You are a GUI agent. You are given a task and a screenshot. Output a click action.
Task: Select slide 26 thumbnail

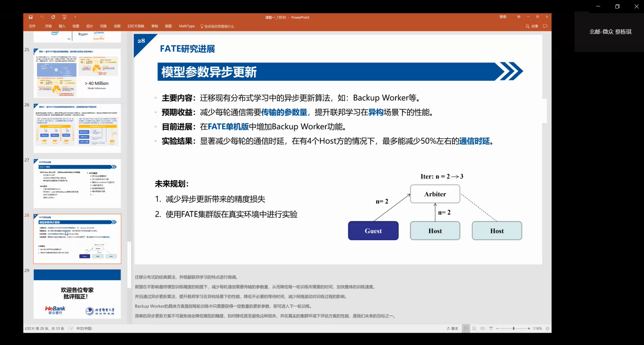coord(77,128)
